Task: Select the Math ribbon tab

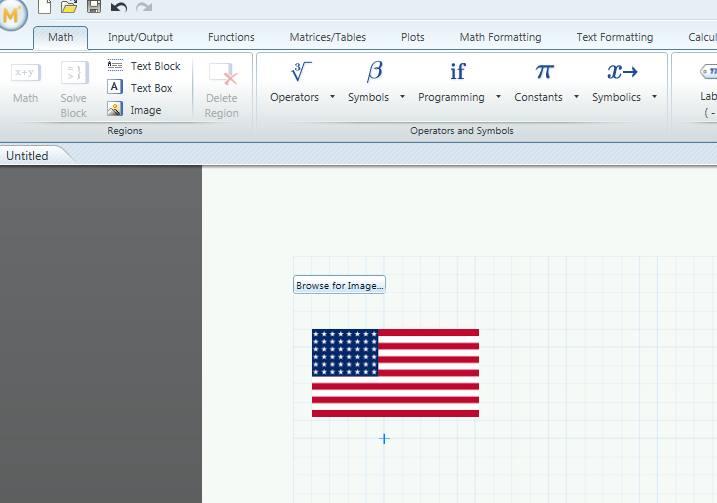Action: 60,37
